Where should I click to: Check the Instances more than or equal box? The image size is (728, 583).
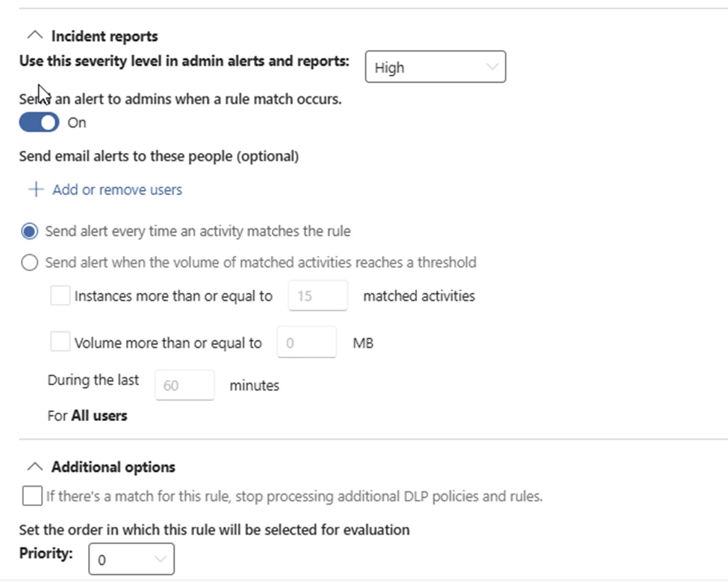[60, 296]
